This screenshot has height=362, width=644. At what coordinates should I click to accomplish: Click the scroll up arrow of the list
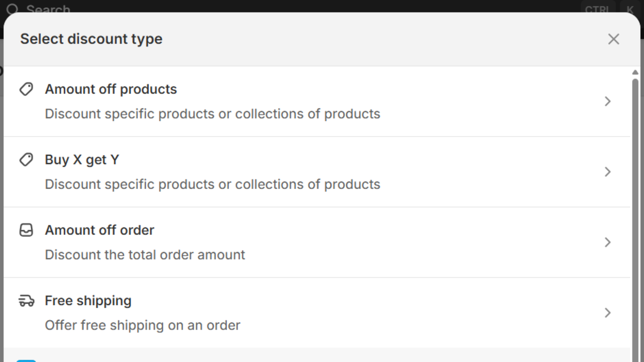click(x=635, y=72)
